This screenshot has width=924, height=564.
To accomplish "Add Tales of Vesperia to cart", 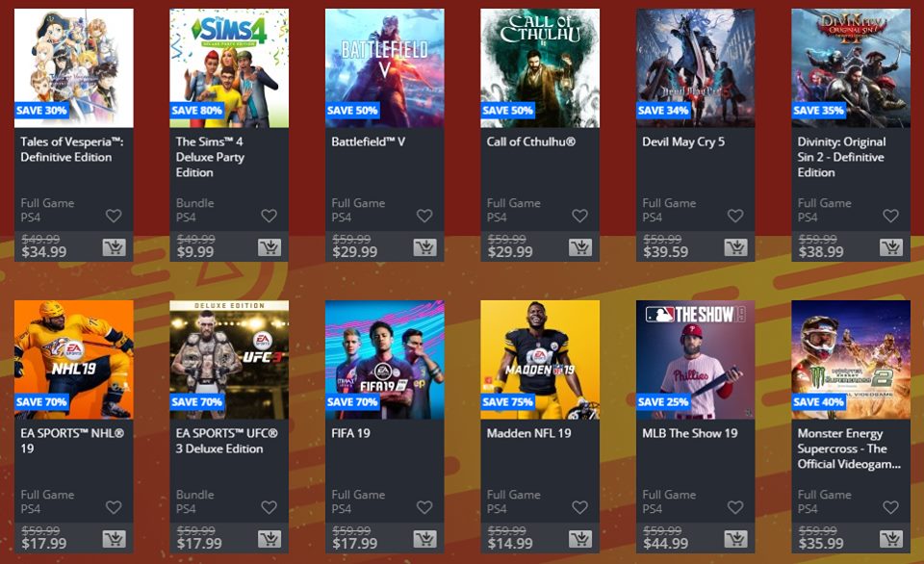I will click(114, 247).
